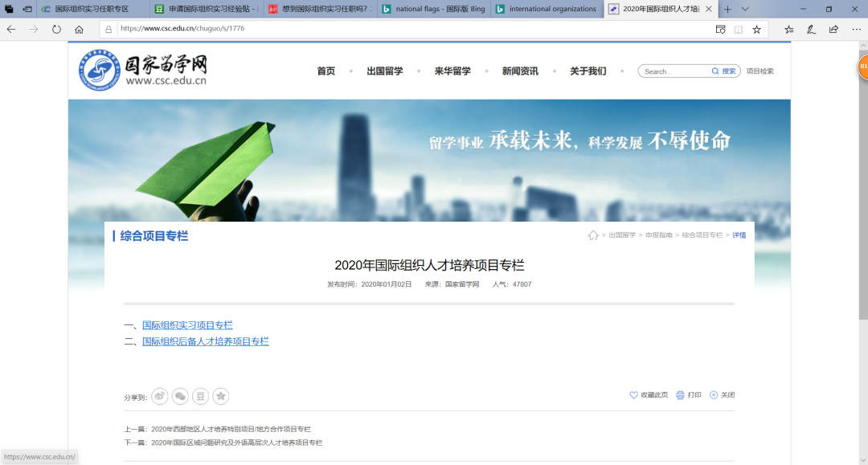Refresh the page with browser reload icon
The width and height of the screenshot is (868, 465).
[56, 29]
